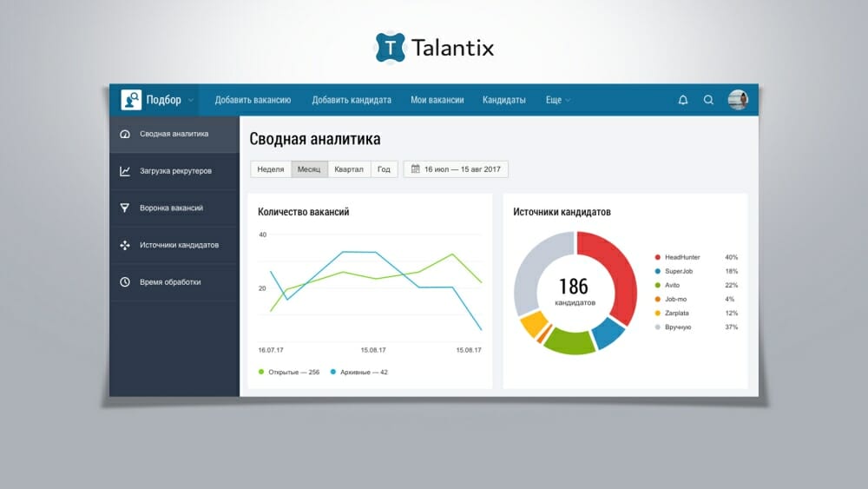Screen dimensions: 868x489
Task: Click the 186 кандидатов donut center
Action: pyautogui.click(x=574, y=292)
